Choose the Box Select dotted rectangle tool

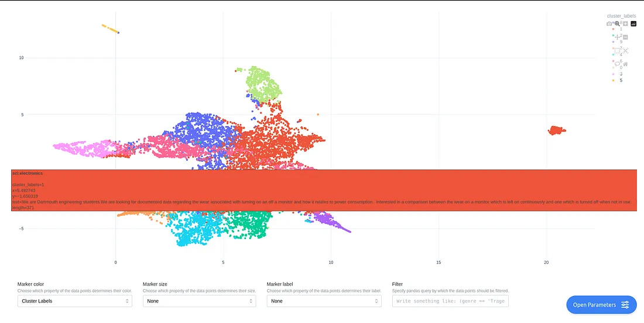tap(617, 50)
